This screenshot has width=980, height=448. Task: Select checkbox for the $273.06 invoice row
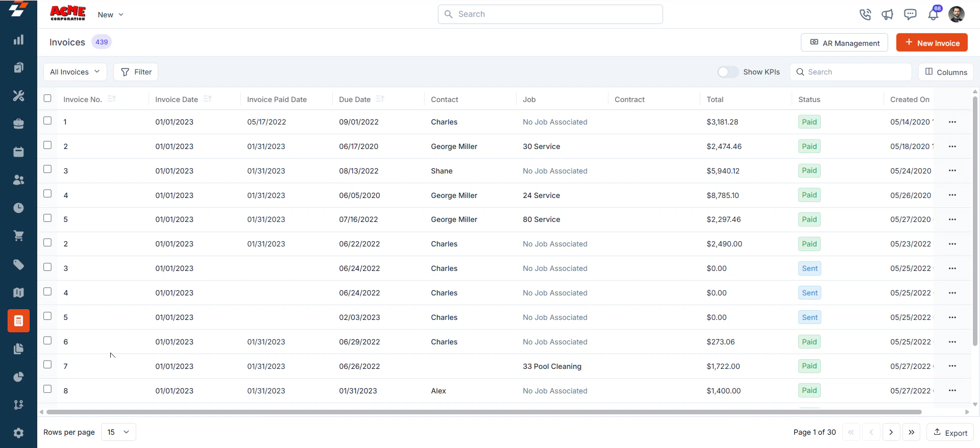pyautogui.click(x=47, y=341)
